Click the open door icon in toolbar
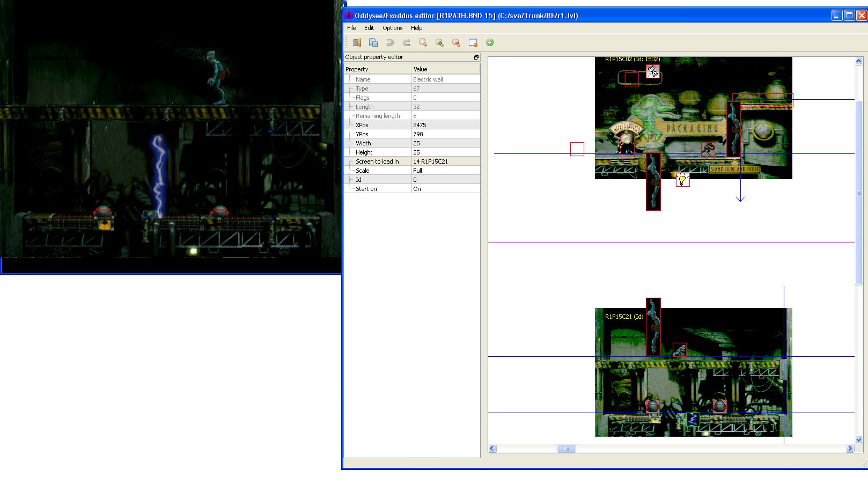Screen dimensions: 868x485 coord(357,43)
